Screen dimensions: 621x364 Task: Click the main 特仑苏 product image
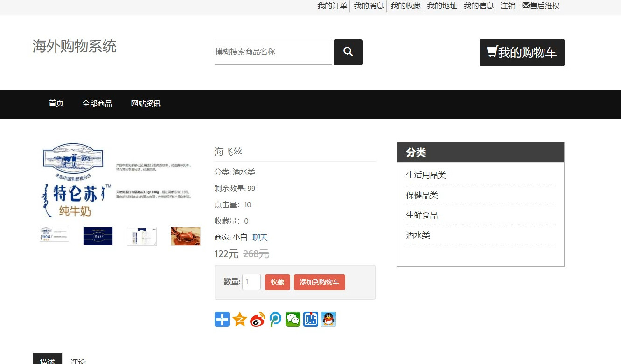119,181
